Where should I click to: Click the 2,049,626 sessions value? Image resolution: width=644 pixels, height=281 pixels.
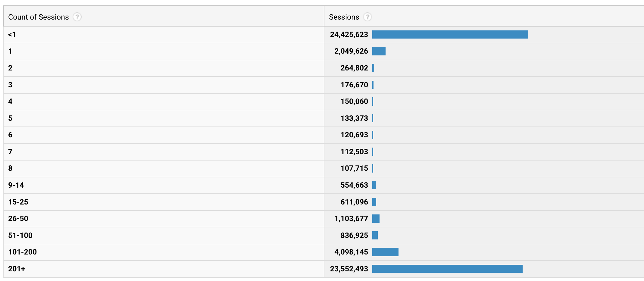[351, 51]
